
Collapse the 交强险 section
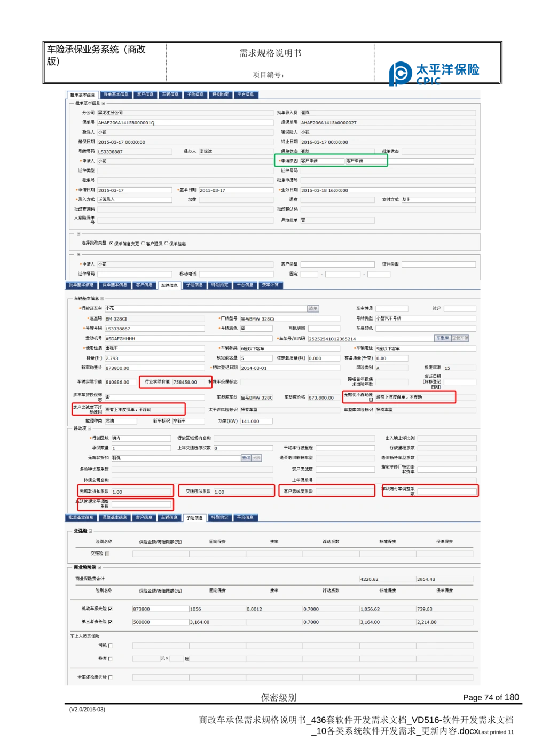[x=90, y=532]
